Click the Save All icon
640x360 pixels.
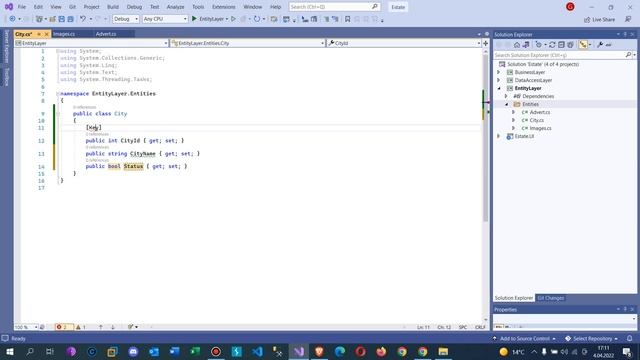click(x=71, y=19)
